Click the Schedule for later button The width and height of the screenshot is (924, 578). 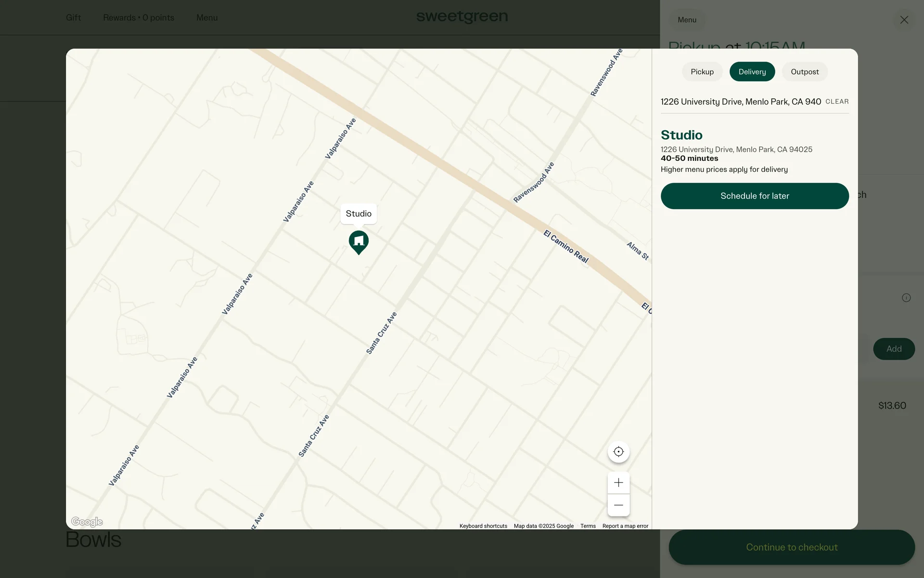click(x=754, y=196)
